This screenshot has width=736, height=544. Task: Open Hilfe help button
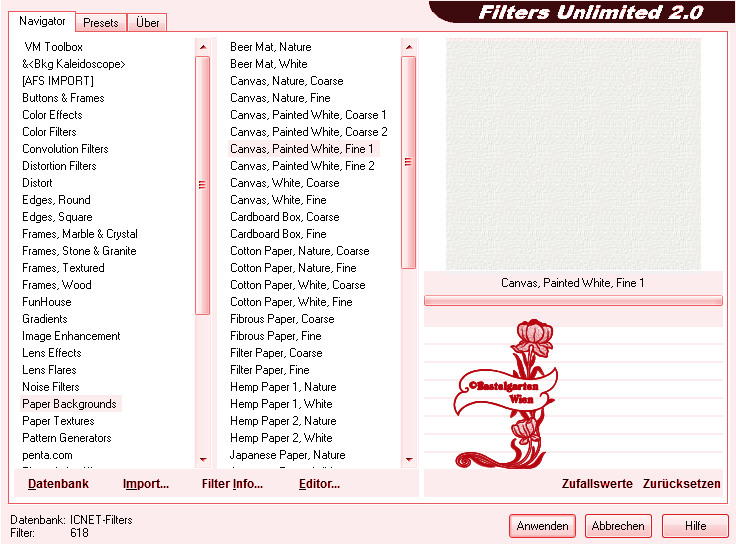(x=695, y=526)
